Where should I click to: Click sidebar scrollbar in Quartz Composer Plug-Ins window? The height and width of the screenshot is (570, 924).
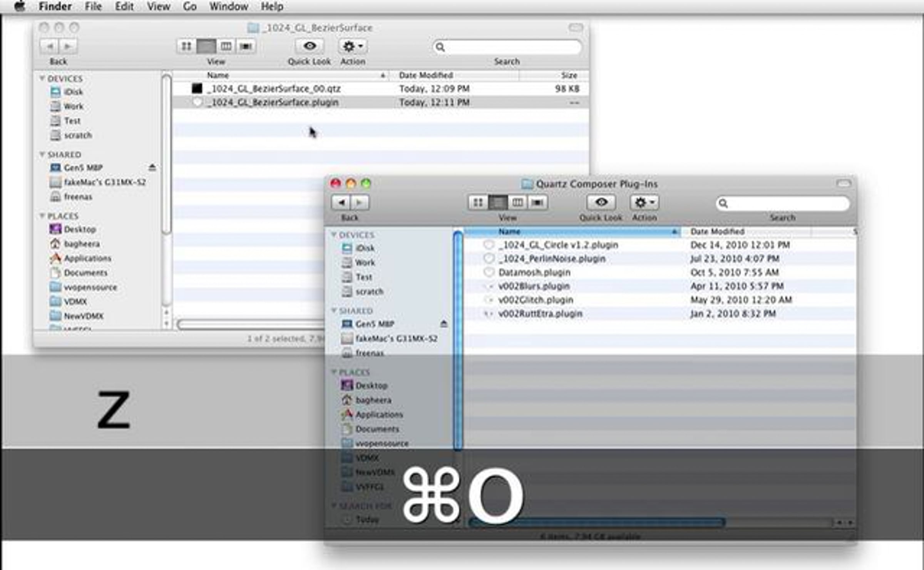point(458,341)
